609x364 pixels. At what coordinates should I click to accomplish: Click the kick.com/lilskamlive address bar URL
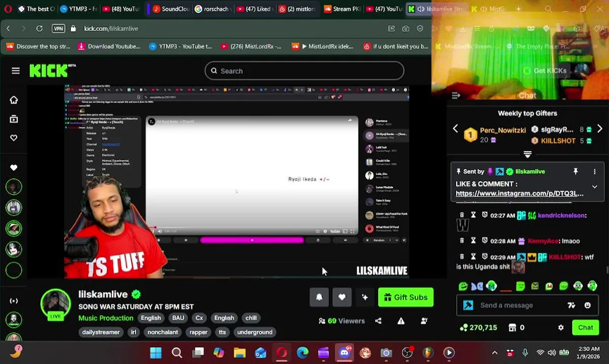(111, 29)
